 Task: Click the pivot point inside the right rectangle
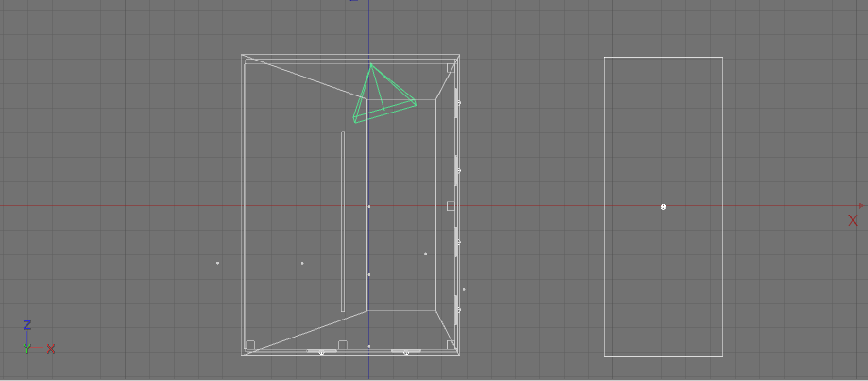pyautogui.click(x=663, y=207)
